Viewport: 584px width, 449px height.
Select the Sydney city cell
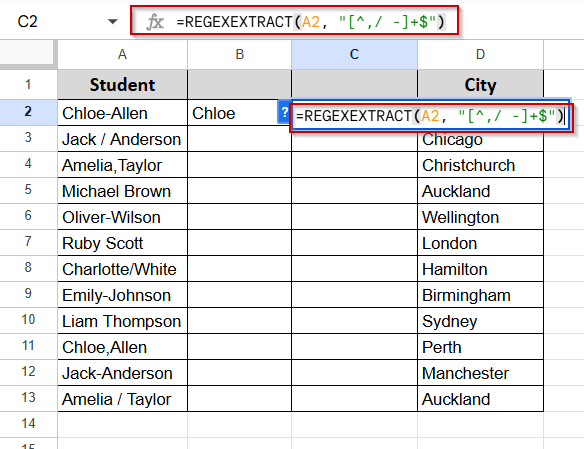tap(480, 321)
